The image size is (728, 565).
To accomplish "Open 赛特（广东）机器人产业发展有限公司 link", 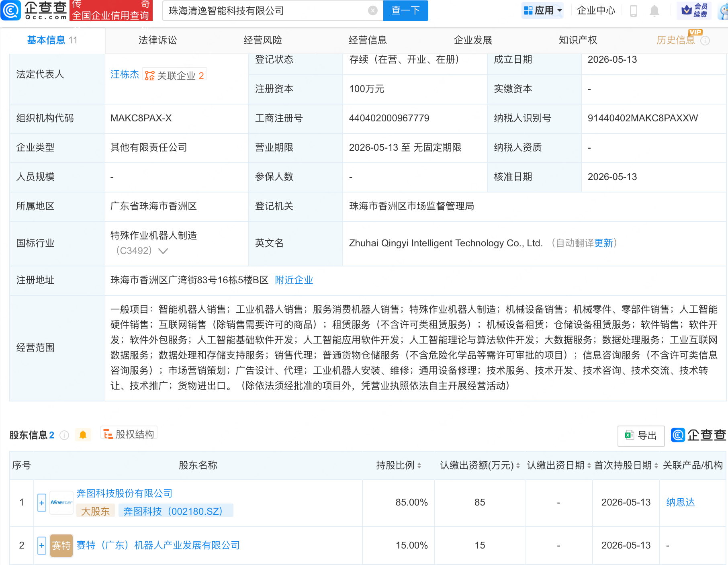I will (x=158, y=545).
